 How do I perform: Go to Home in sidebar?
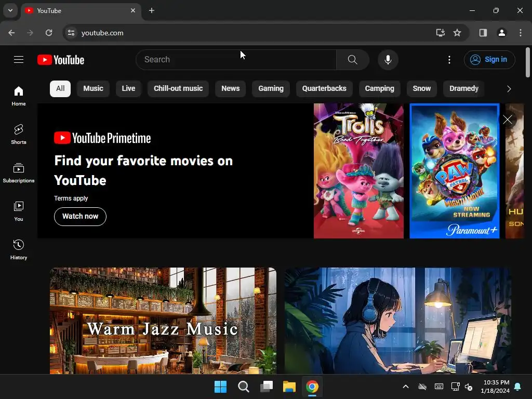pyautogui.click(x=19, y=96)
